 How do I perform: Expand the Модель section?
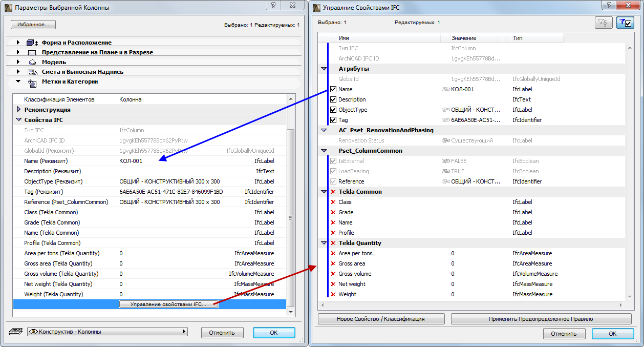(x=18, y=62)
